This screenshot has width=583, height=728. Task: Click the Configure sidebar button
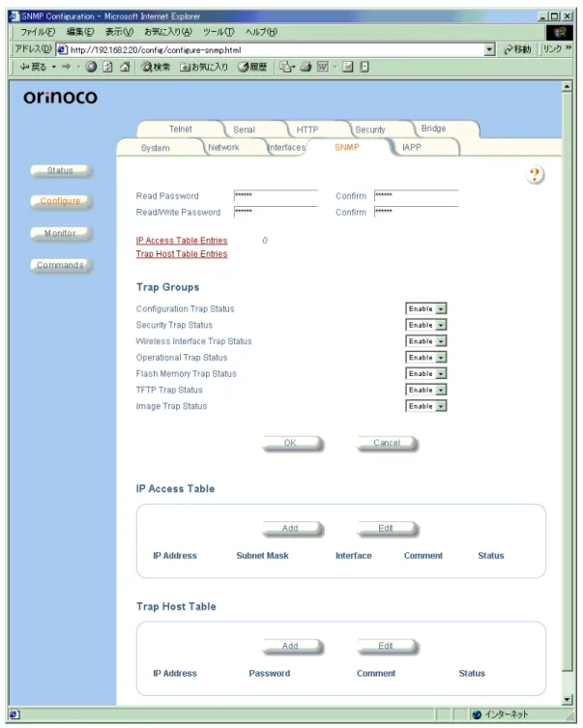pos(60,201)
